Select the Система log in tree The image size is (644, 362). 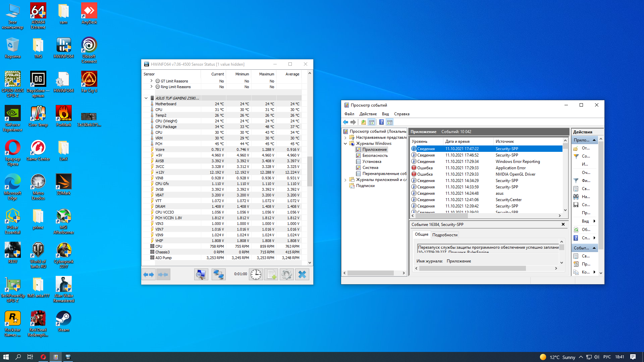click(370, 168)
